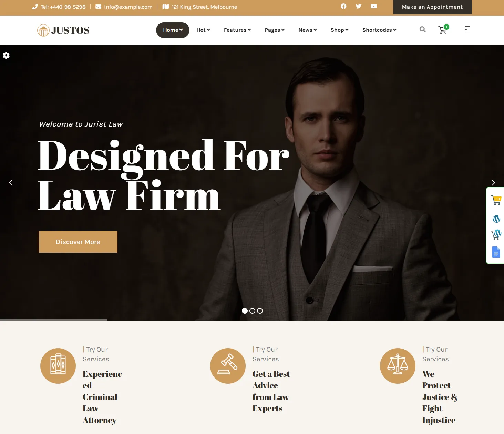Click the Discover More button
The height and width of the screenshot is (434, 504).
click(78, 242)
